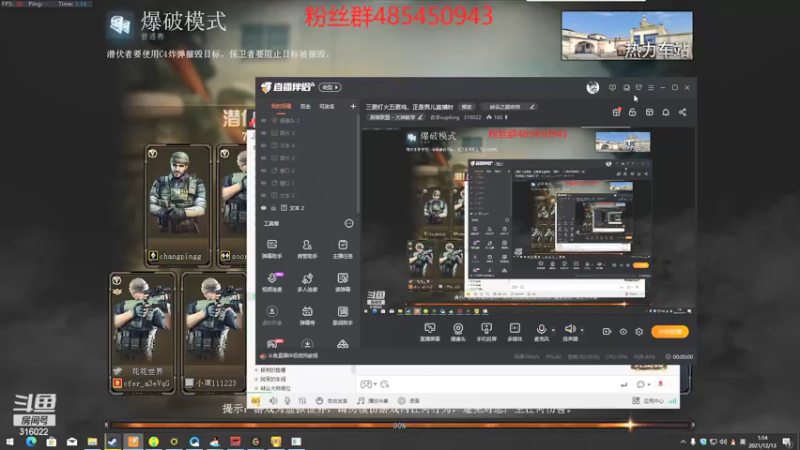The image size is (800, 450).
Task: Open the 主播任务 tool
Action: click(342, 249)
